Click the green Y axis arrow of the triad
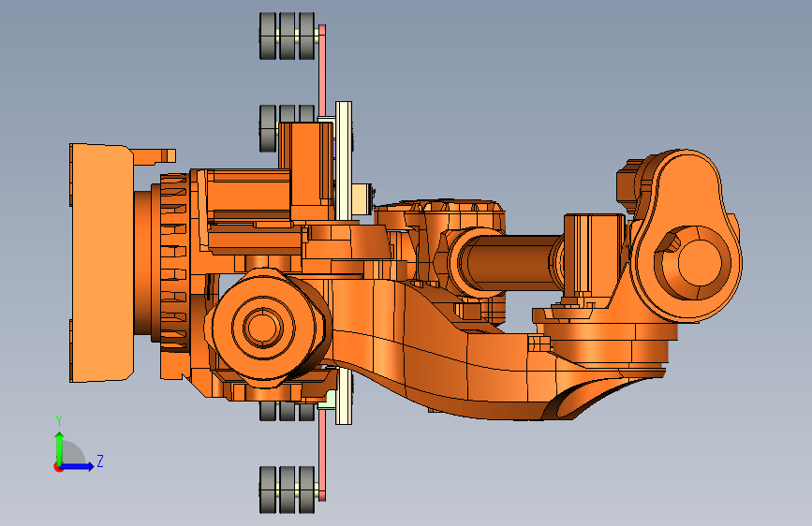This screenshot has width=812, height=526. (60, 447)
